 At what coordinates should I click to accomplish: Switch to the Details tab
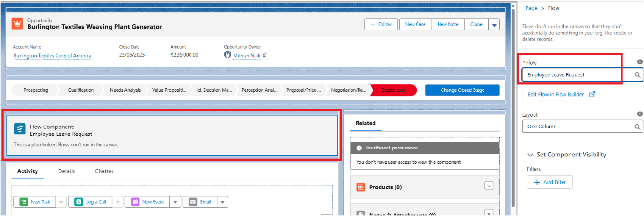point(66,171)
